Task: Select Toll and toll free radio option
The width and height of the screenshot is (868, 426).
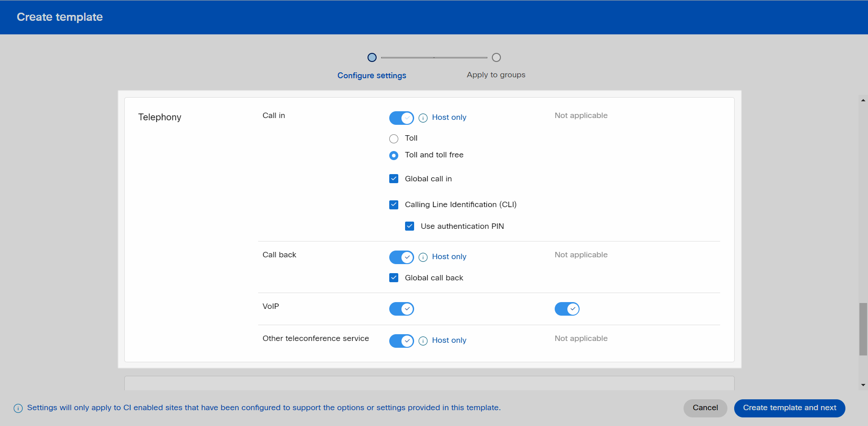Action: point(394,155)
